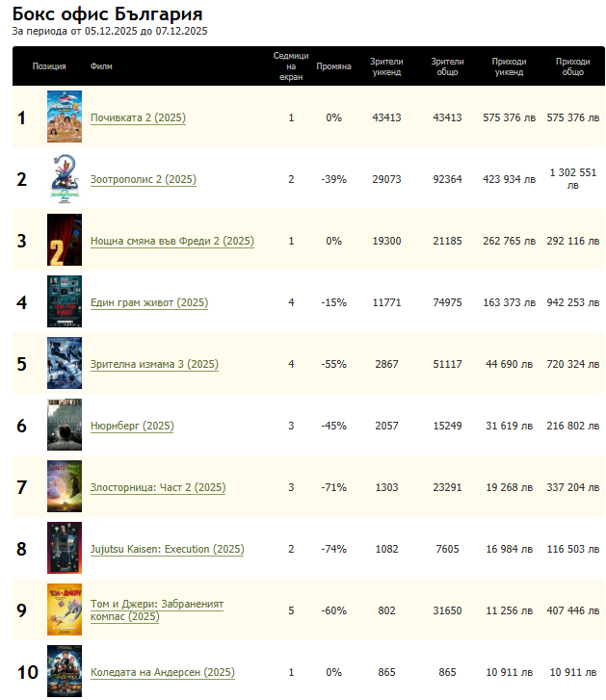This screenshot has width=606, height=700.
Task: Open the Нюрнберг movie poster
Action: (65, 426)
